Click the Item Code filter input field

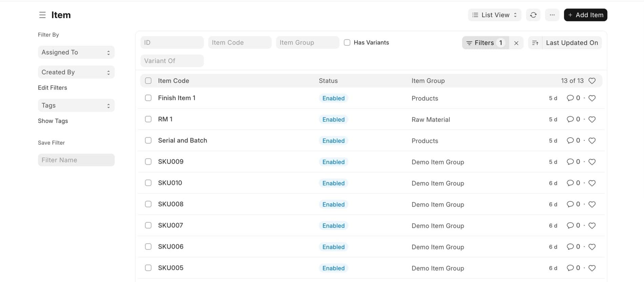[x=240, y=43]
